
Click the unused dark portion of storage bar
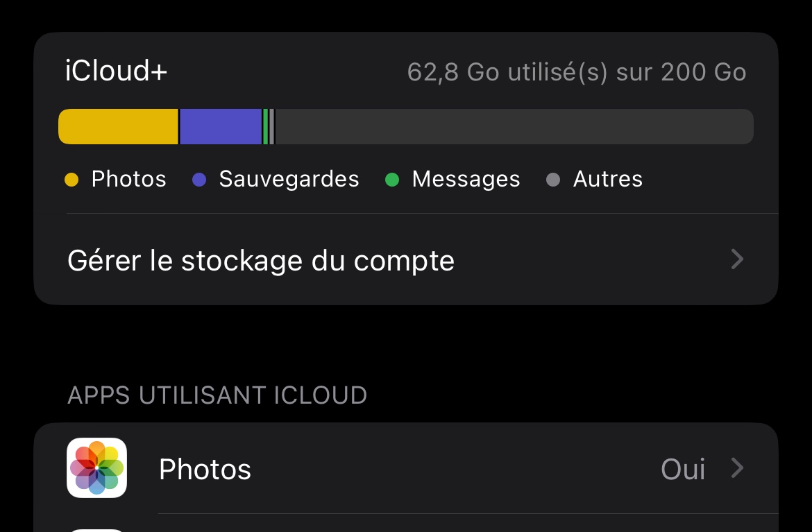click(514, 127)
